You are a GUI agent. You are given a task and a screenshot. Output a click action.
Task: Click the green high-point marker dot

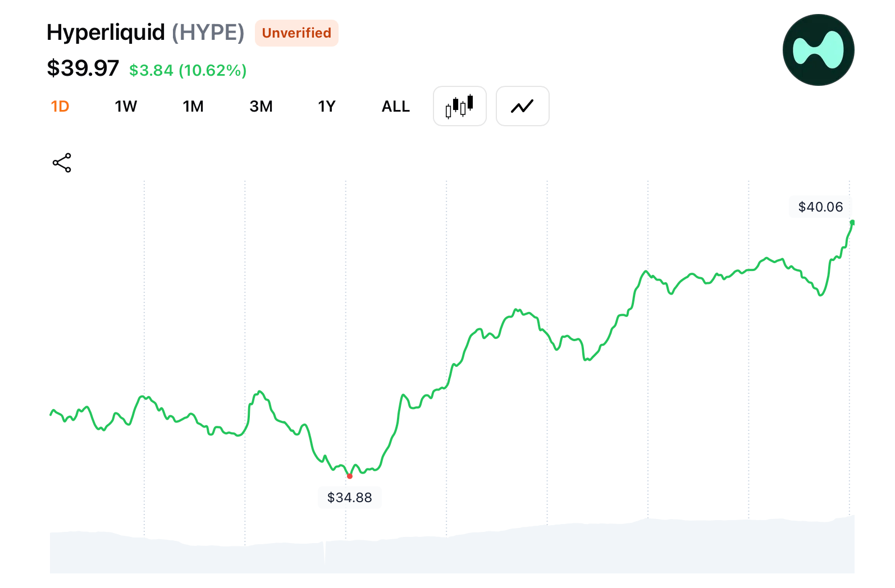(852, 223)
